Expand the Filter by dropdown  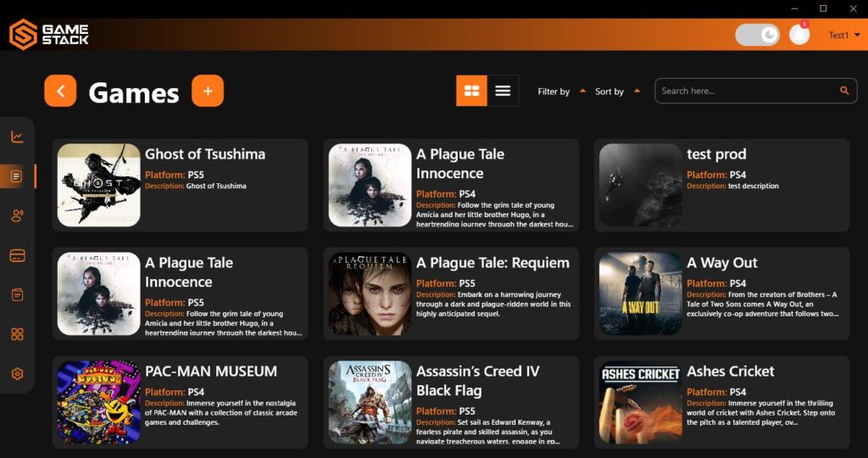pos(561,92)
